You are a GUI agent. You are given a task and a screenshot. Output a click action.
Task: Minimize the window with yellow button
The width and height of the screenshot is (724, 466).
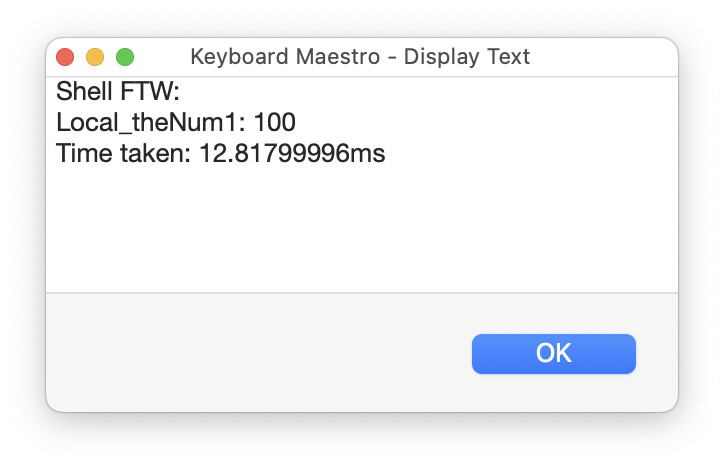pyautogui.click(x=95, y=57)
